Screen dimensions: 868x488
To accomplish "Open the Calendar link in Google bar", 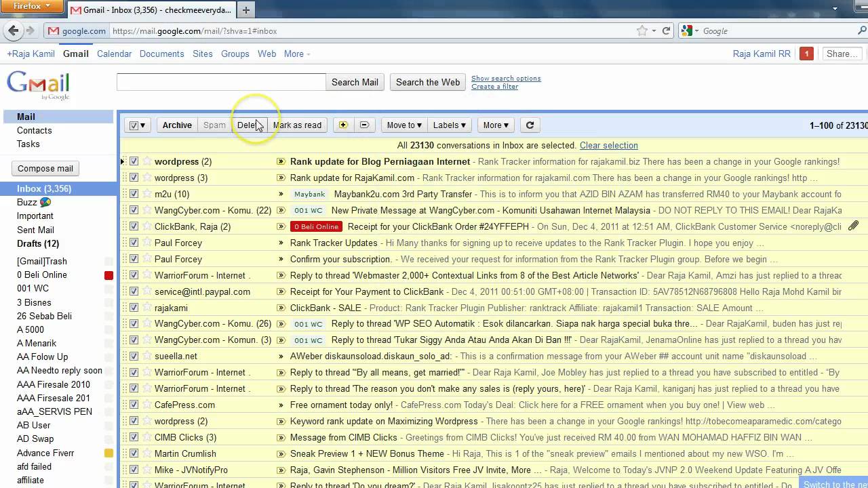I will point(114,54).
